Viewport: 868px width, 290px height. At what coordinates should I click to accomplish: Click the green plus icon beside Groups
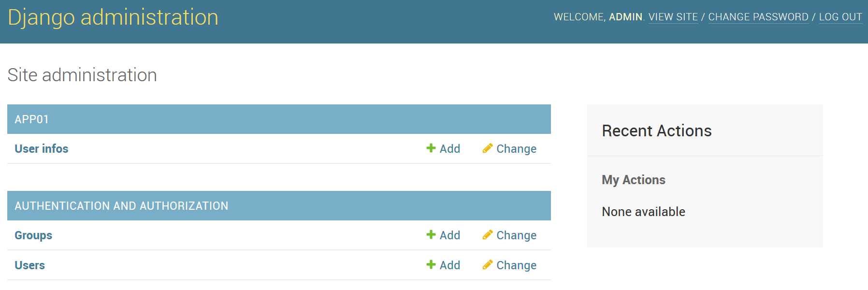431,234
